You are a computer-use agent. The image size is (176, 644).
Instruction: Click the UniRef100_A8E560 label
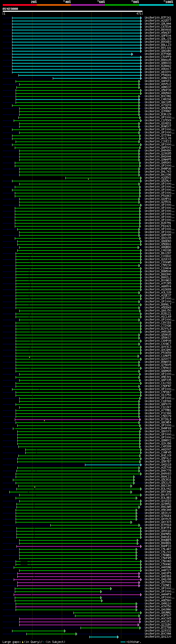(158, 601)
